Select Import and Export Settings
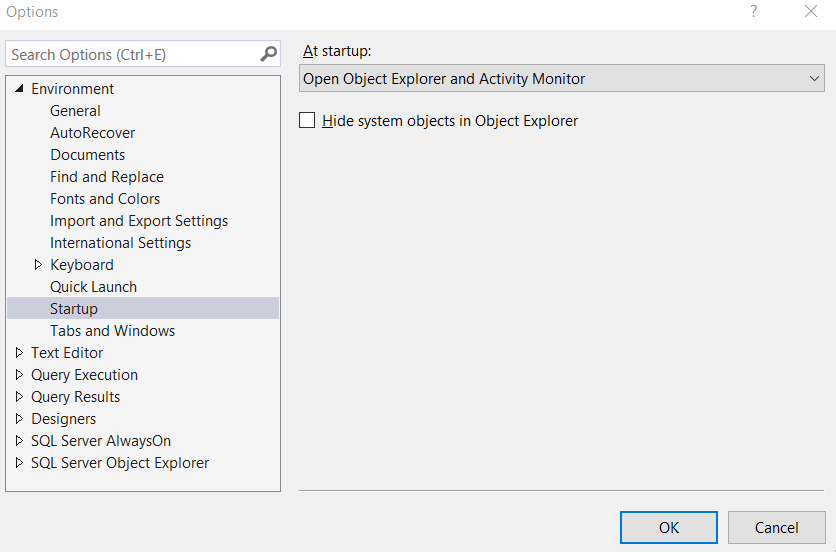This screenshot has width=836, height=552. pos(139,221)
